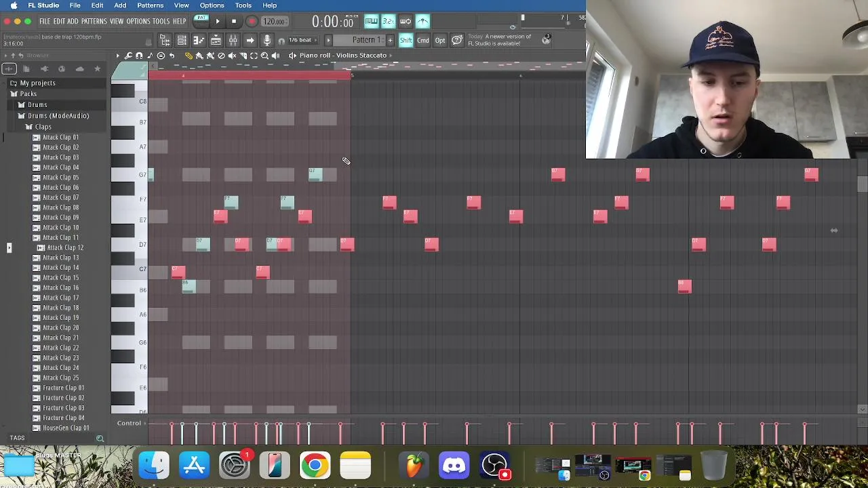Open the piano roll menu arrow

(117, 56)
